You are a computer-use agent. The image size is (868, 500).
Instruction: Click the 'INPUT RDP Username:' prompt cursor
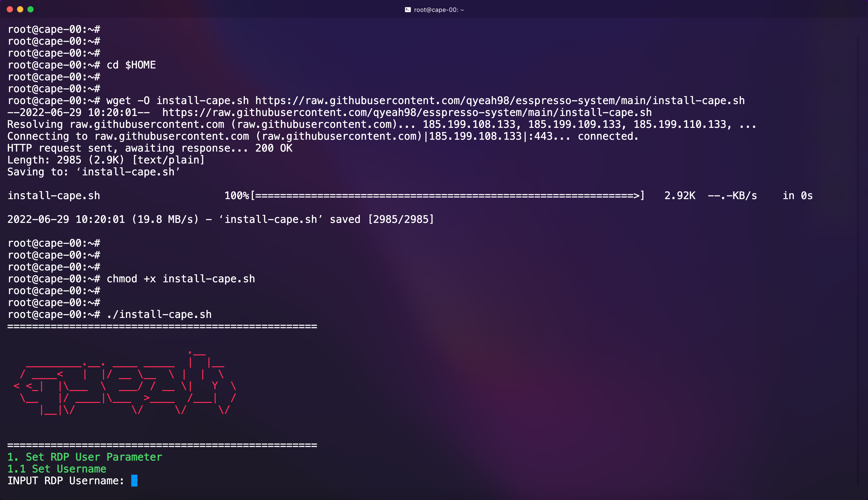click(134, 480)
